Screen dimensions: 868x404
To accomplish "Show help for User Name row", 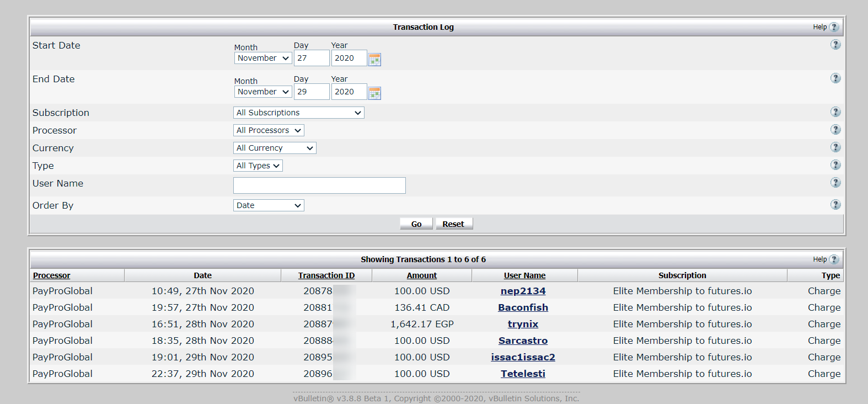I will click(x=835, y=183).
